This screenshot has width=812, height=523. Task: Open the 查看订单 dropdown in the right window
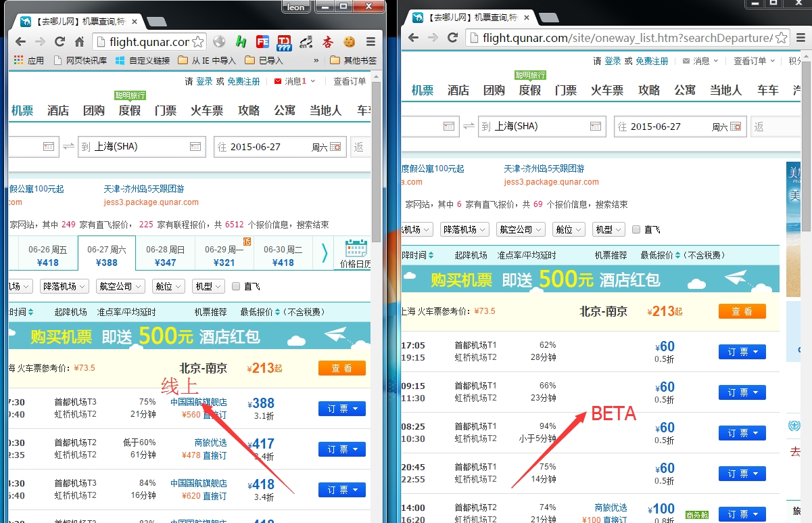pyautogui.click(x=753, y=61)
